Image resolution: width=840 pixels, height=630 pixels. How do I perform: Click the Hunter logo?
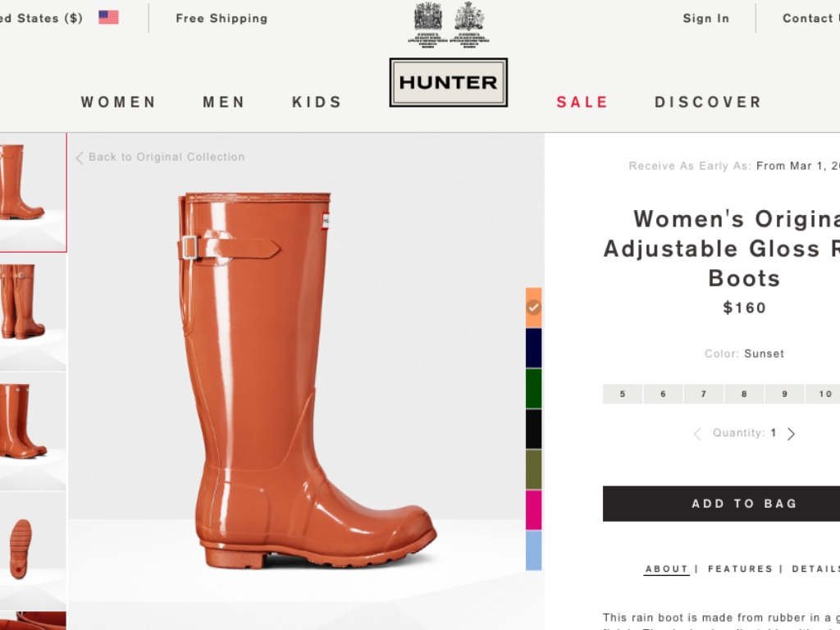click(448, 82)
